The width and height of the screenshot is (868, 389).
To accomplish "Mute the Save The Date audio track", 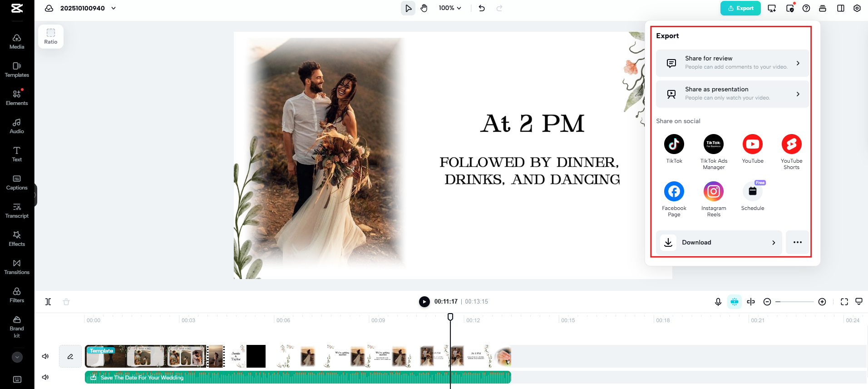I will coord(45,377).
